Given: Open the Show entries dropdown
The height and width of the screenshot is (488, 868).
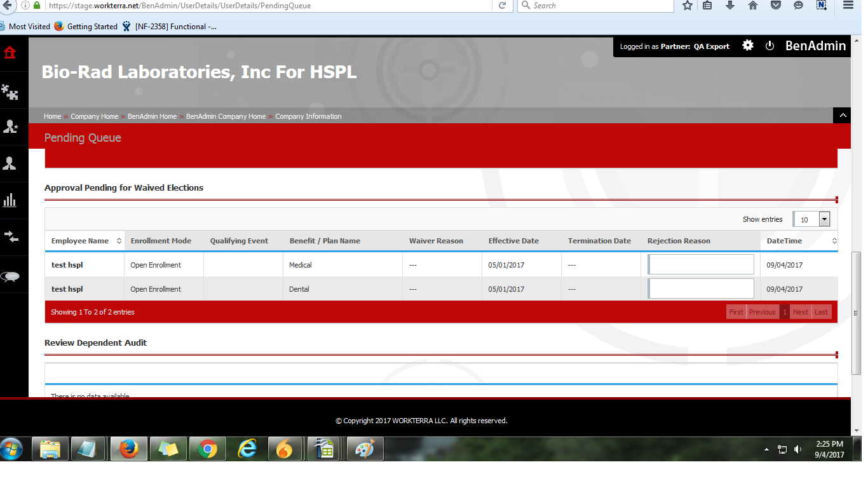Looking at the screenshot, I should click(811, 219).
